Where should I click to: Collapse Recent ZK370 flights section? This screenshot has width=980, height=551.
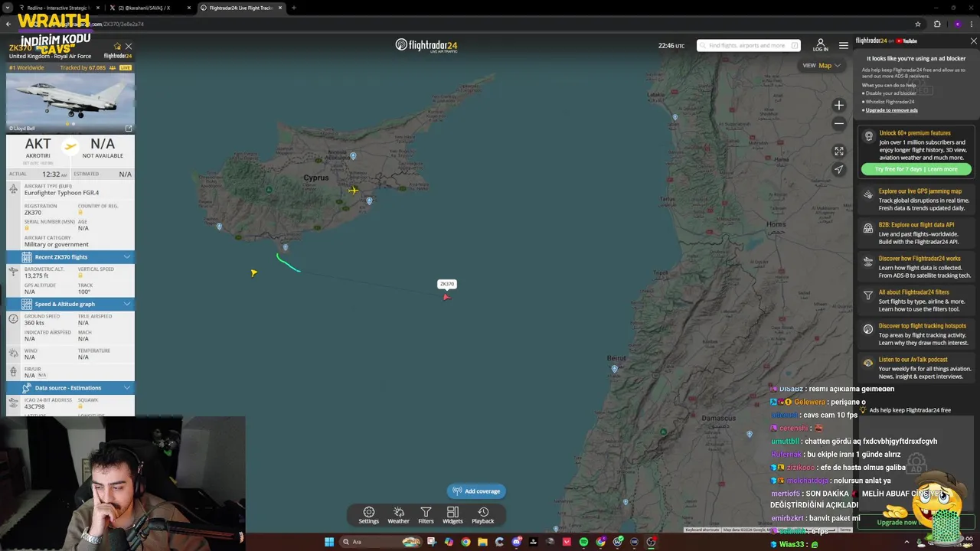point(70,257)
